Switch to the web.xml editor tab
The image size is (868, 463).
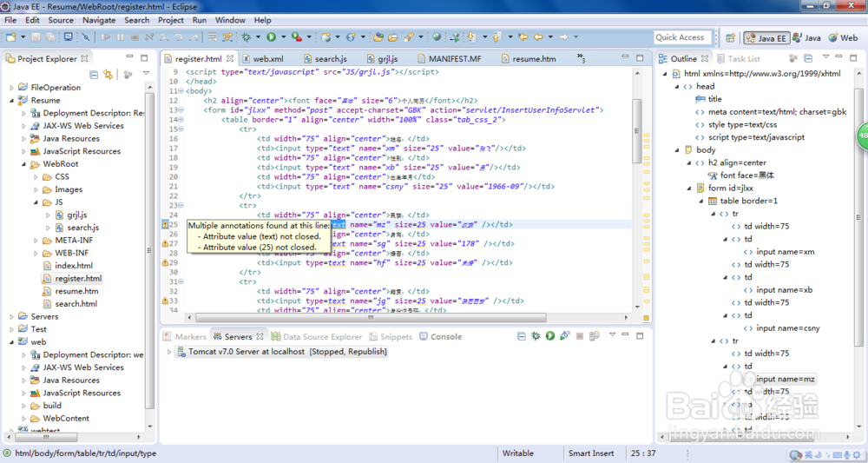[262, 58]
